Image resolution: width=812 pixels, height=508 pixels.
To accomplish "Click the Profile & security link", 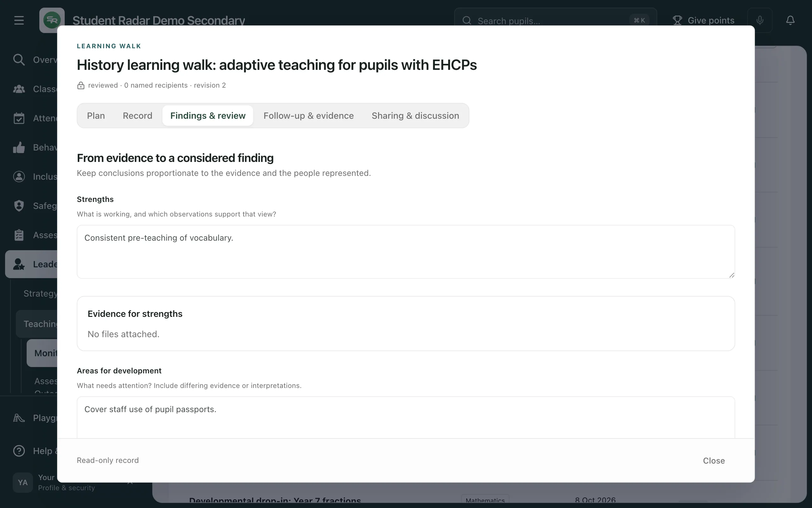I will point(66,488).
